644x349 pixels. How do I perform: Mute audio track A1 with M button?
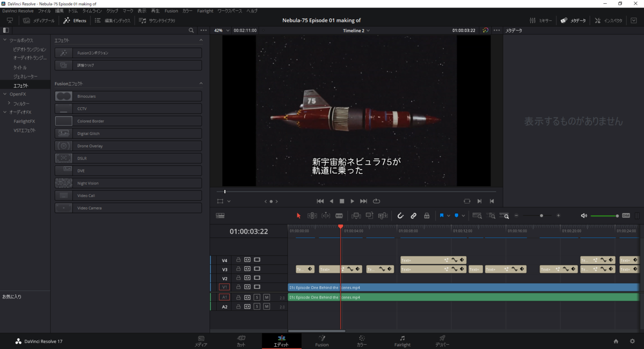[266, 297]
